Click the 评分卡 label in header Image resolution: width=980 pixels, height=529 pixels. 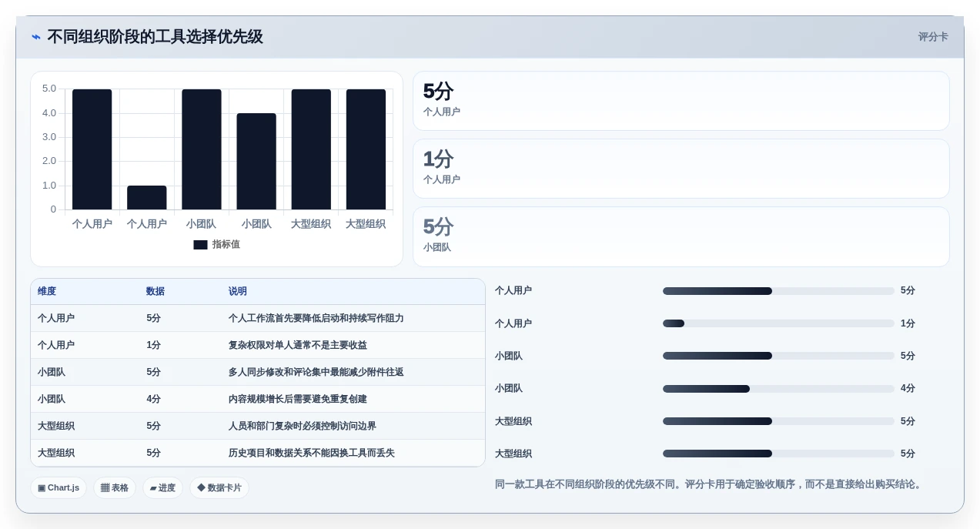coord(933,37)
